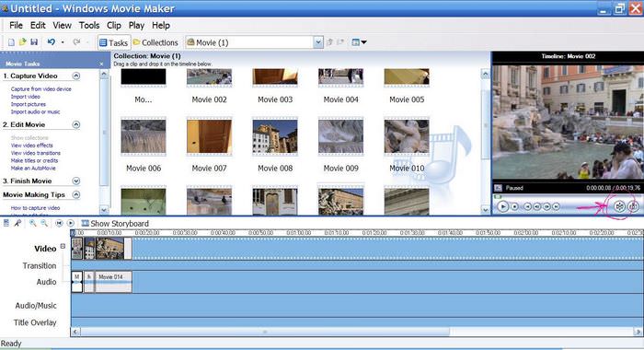Image resolution: width=644 pixels, height=350 pixels.
Task: Collapse the Capture Video section
Action: [x=76, y=76]
